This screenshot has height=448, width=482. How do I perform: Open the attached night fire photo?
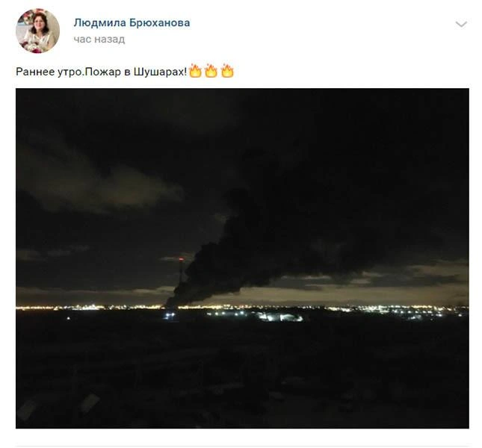point(242,258)
